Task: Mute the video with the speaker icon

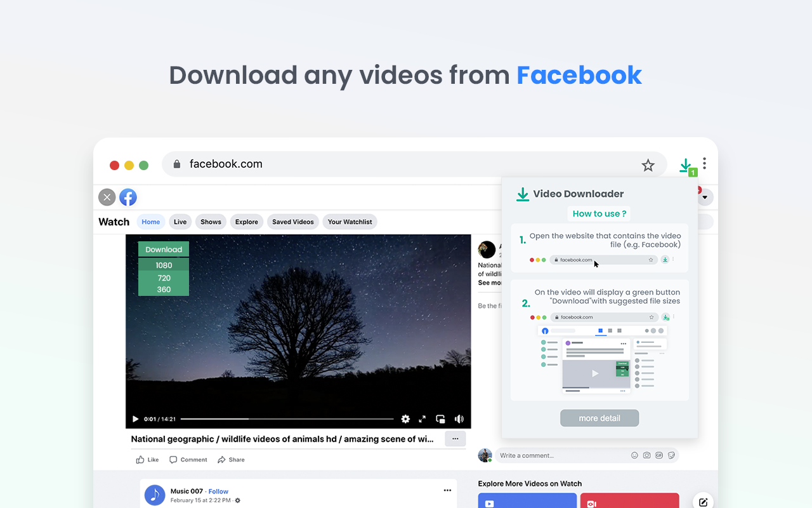Action: [459, 418]
